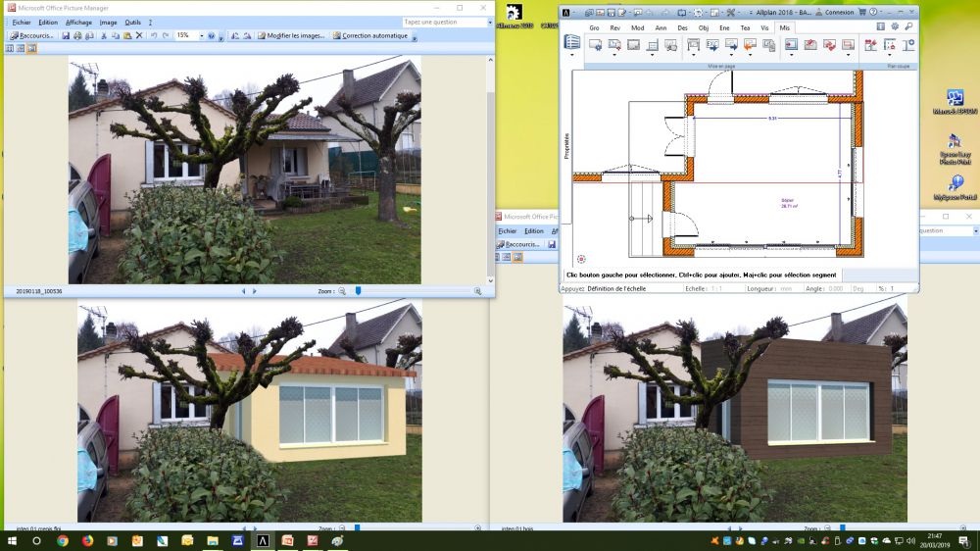Switch to filmstrip view mode
The height and width of the screenshot is (551, 980).
21,48
